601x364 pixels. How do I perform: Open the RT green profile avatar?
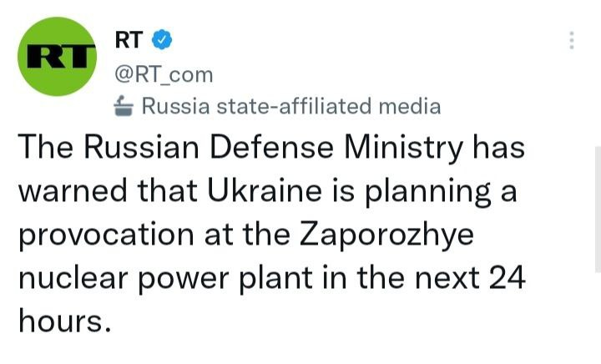(58, 55)
